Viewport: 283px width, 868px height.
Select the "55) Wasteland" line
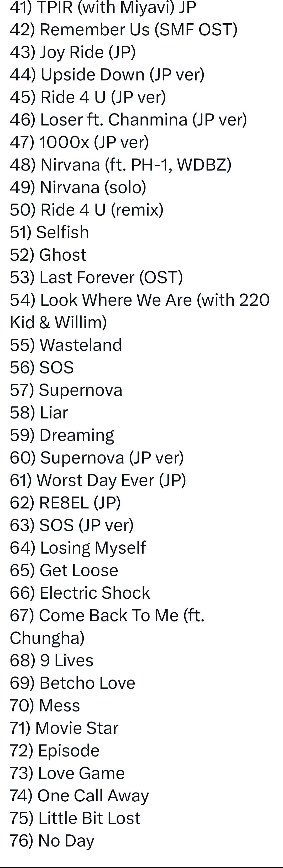point(66,345)
